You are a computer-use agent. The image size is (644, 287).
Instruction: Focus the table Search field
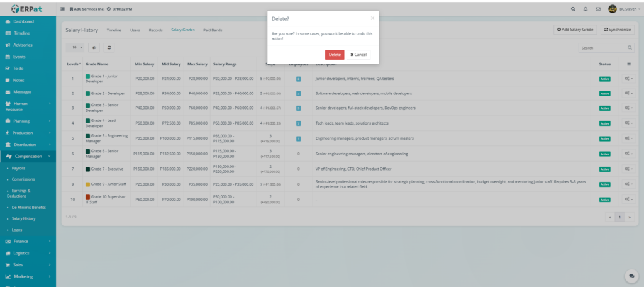[x=606, y=48]
